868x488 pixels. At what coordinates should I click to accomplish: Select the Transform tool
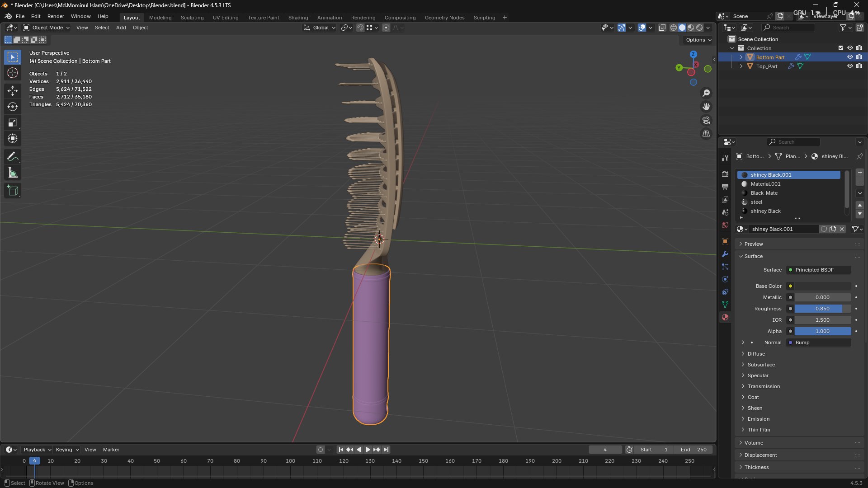[13, 138]
